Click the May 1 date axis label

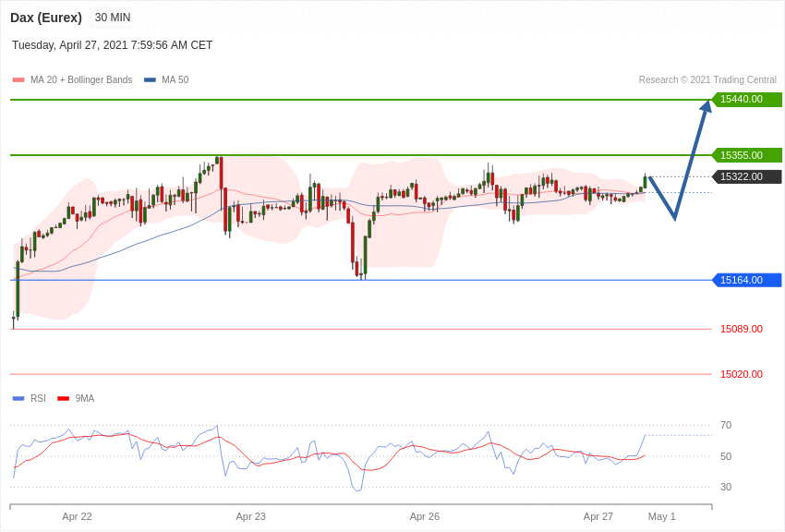662,516
